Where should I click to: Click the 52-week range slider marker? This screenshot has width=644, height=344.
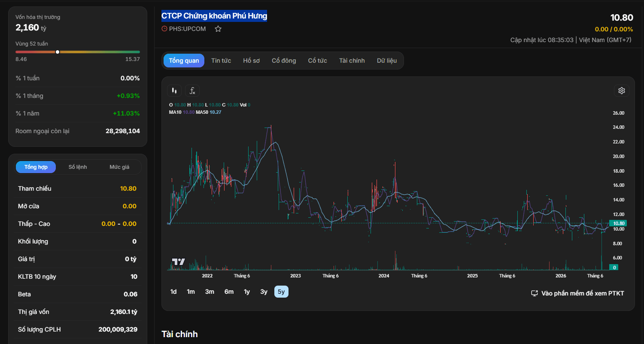click(58, 52)
